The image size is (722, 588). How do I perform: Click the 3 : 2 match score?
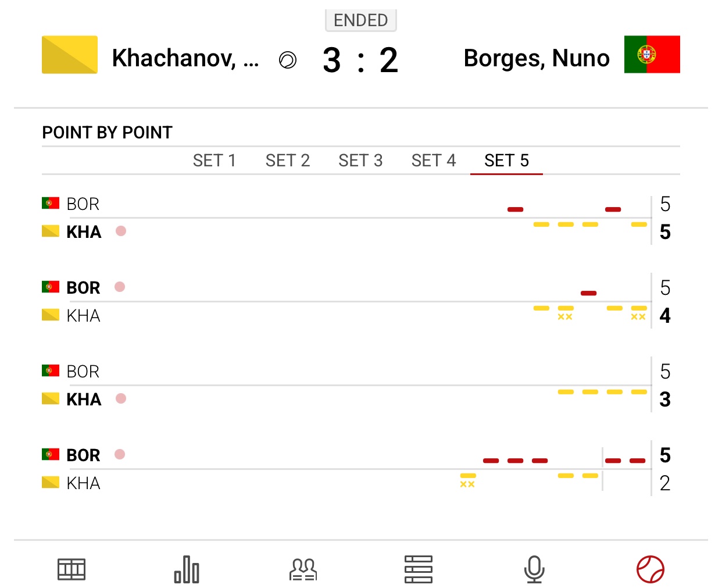(x=360, y=60)
